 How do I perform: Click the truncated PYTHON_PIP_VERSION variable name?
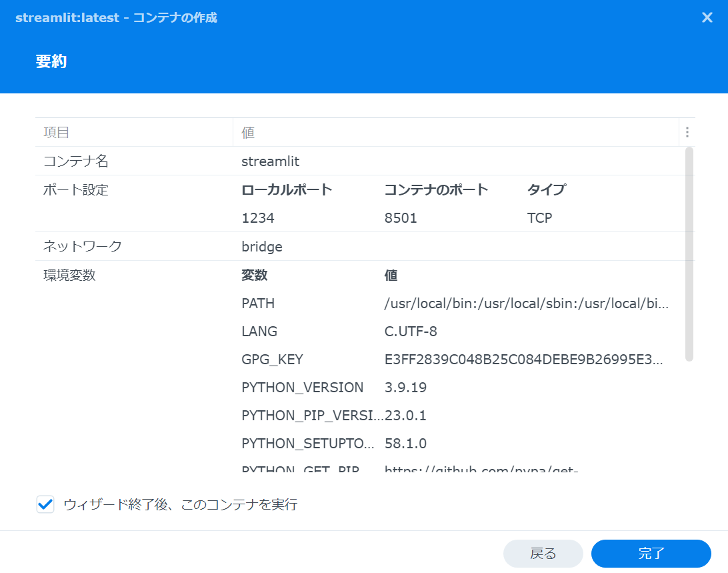point(301,415)
